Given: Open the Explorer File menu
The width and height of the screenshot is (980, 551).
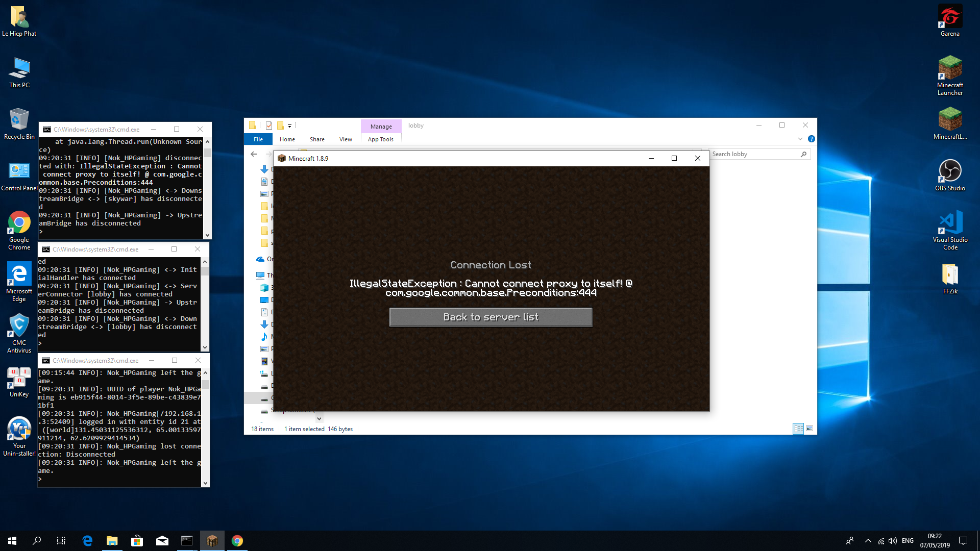Looking at the screenshot, I should tap(258, 139).
